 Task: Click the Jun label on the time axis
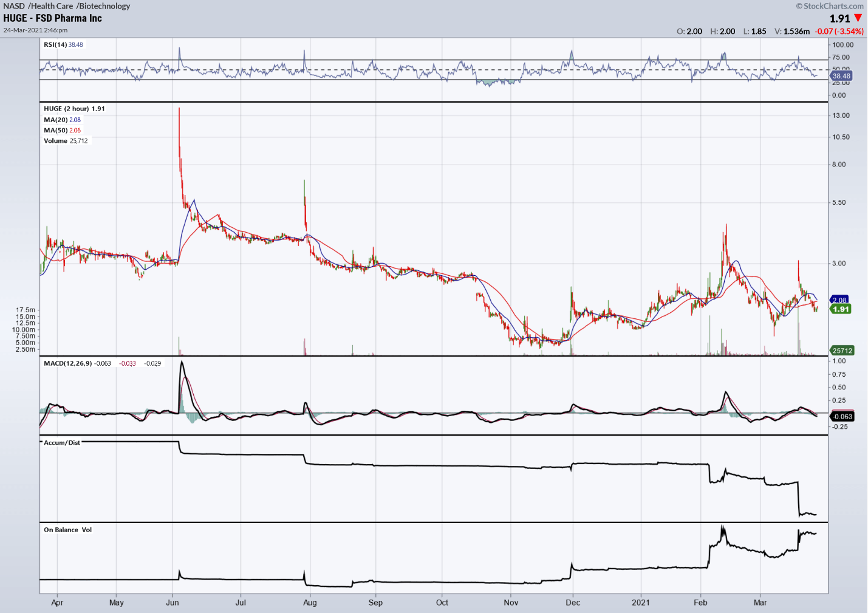pos(173,603)
